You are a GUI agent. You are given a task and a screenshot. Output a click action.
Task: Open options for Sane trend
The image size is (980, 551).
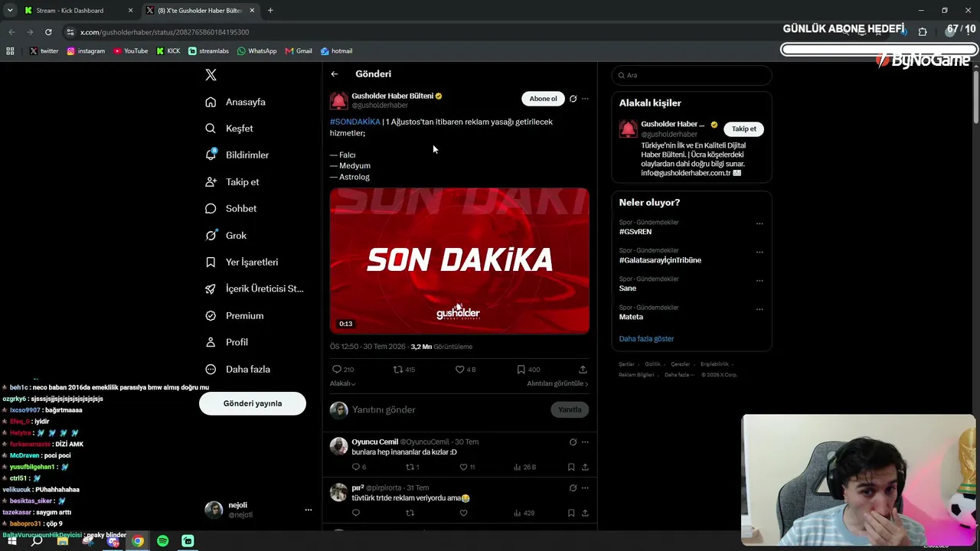[x=759, y=281]
